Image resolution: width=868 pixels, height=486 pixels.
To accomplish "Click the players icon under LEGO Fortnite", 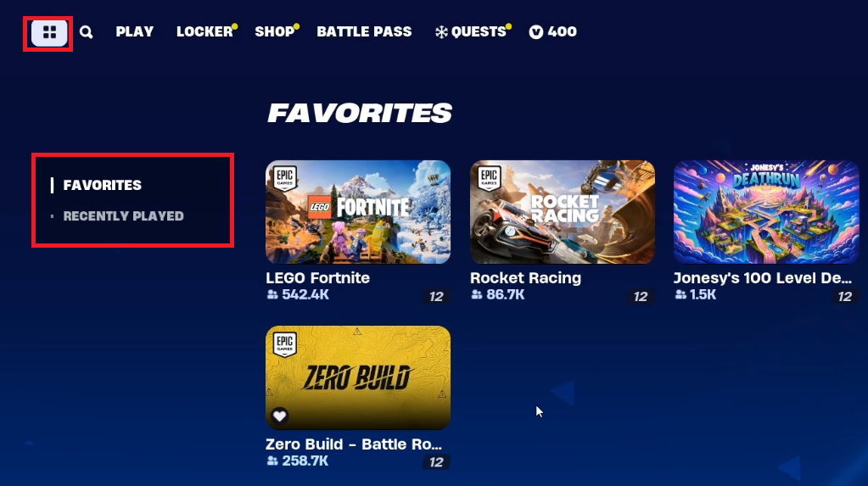I will pyautogui.click(x=272, y=294).
